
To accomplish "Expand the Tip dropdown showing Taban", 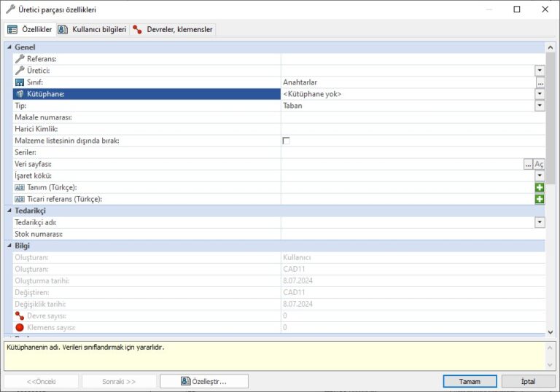I will pyautogui.click(x=540, y=106).
